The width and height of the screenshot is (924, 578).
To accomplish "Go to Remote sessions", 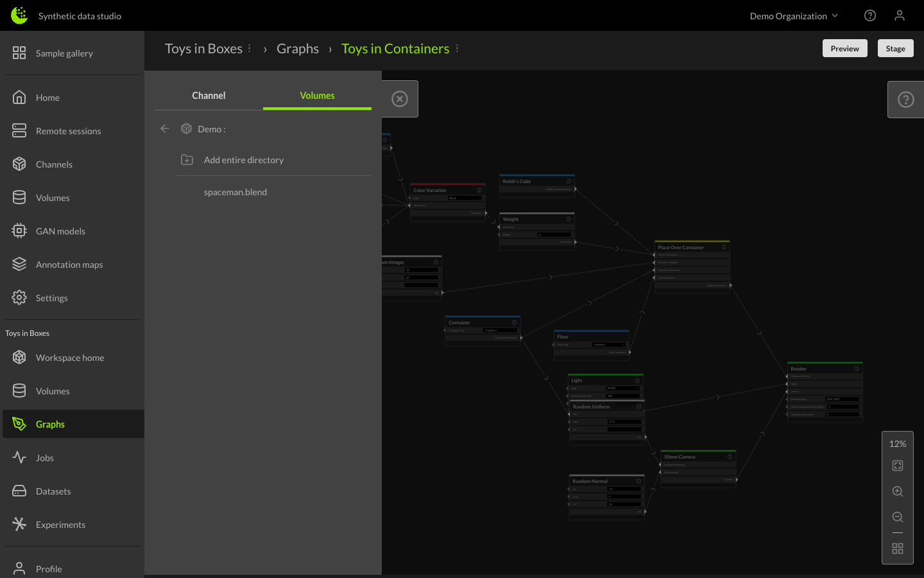I will (x=69, y=130).
